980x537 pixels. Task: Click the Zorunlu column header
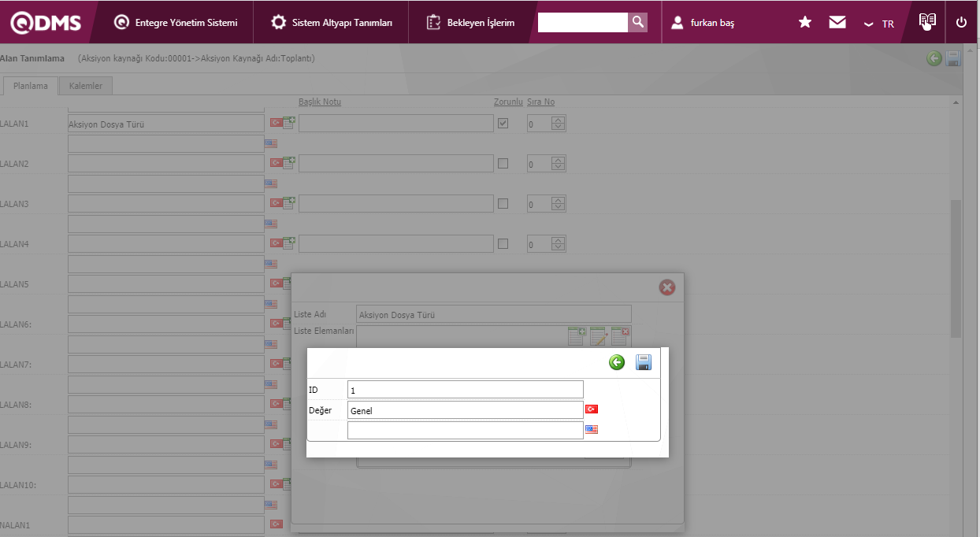point(508,102)
